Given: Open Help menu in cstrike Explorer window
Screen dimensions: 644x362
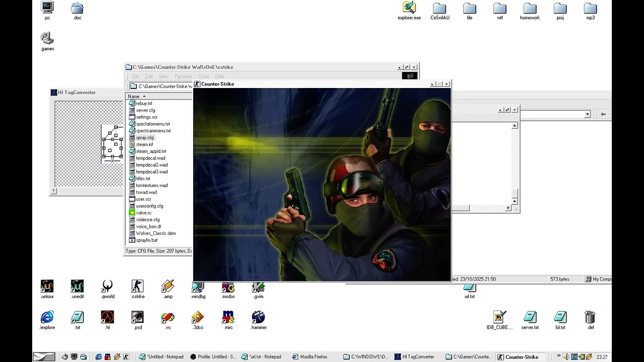Looking at the screenshot, I should point(220,76).
